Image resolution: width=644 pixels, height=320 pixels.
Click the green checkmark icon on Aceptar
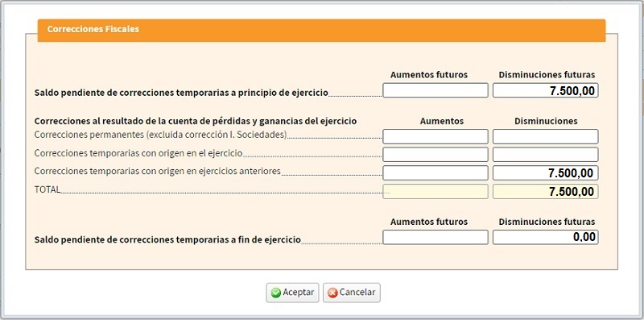click(276, 293)
